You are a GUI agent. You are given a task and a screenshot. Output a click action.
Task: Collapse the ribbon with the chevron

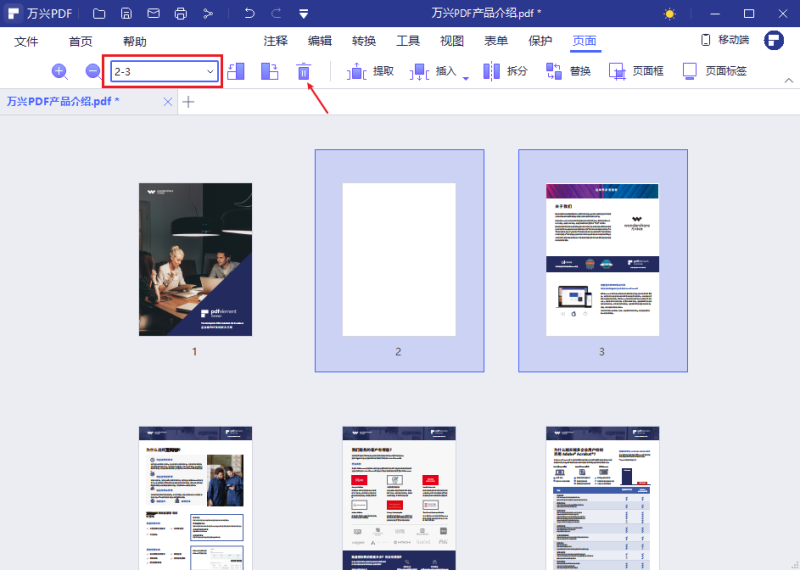coord(789,80)
